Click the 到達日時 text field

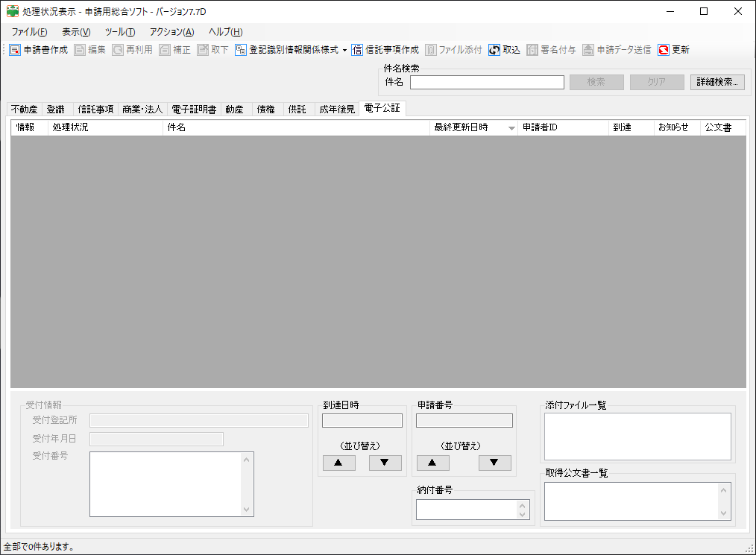pos(362,421)
